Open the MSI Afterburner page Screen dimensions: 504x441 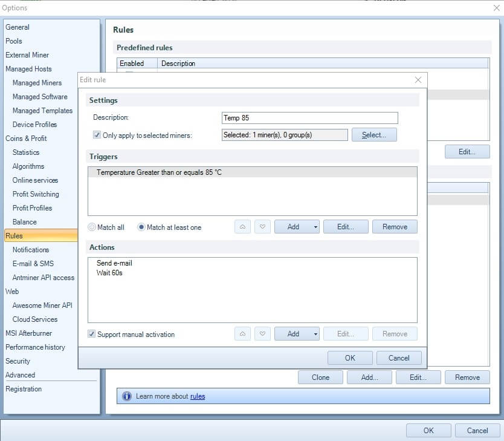(x=28, y=333)
